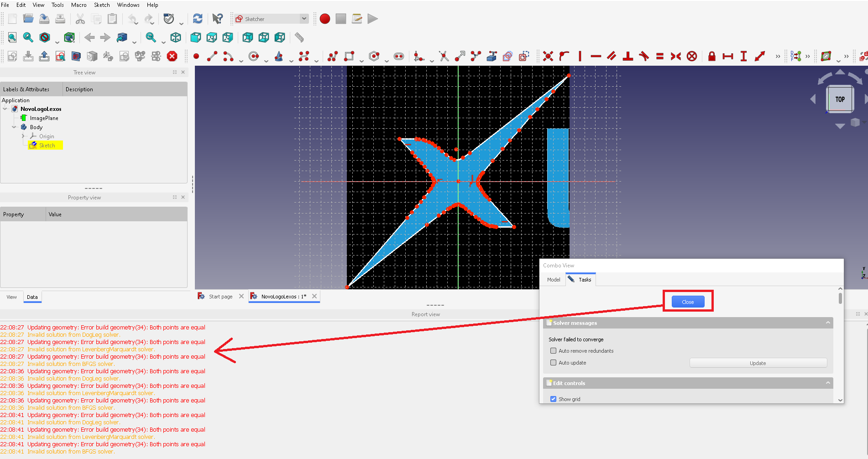The image size is (868, 459).
Task: Pick the Create polyline tool
Action: click(333, 56)
